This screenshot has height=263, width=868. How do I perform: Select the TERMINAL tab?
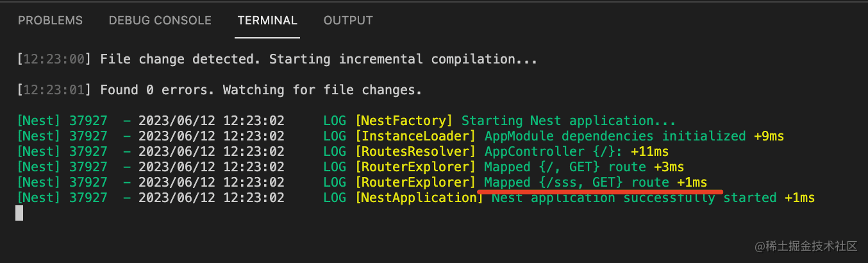coord(267,21)
